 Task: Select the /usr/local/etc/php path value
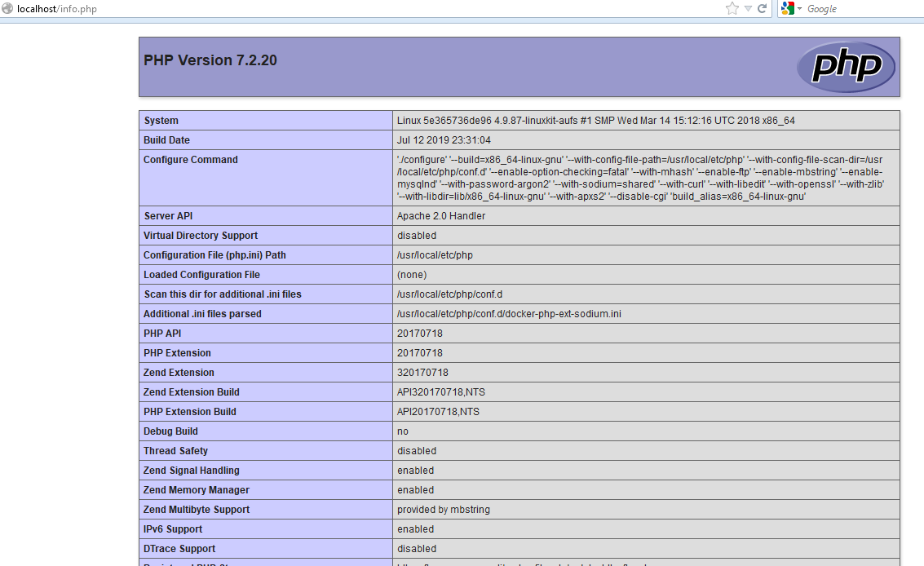coord(435,254)
